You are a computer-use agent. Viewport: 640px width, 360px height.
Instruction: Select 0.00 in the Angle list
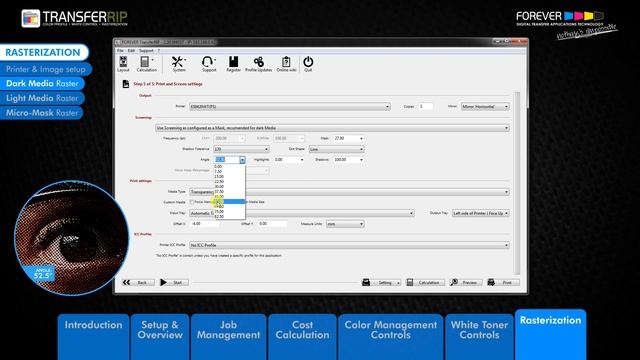229,167
